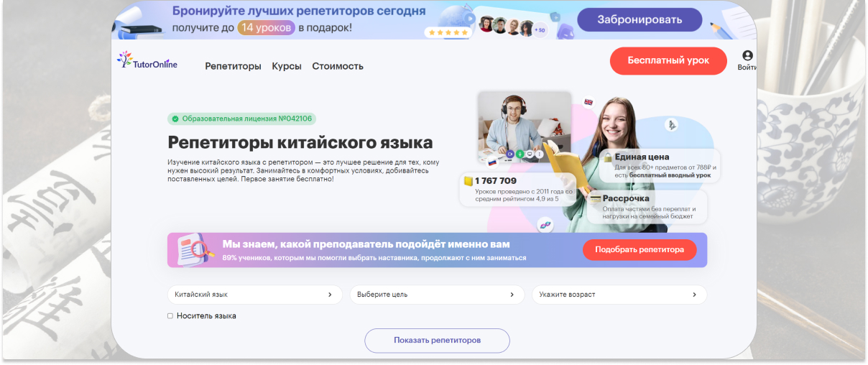Viewport: 868px width, 365px height.
Task: Open the Стоимость navigation item
Action: [x=338, y=66]
